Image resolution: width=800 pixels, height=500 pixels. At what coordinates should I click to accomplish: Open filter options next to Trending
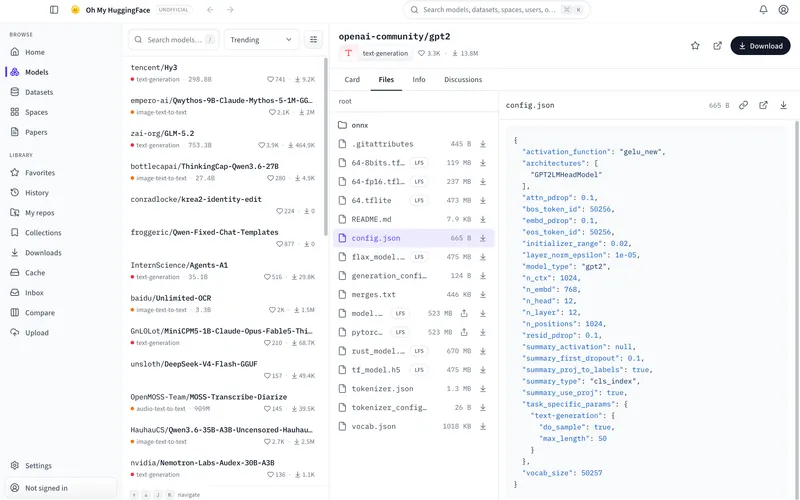[313, 39]
